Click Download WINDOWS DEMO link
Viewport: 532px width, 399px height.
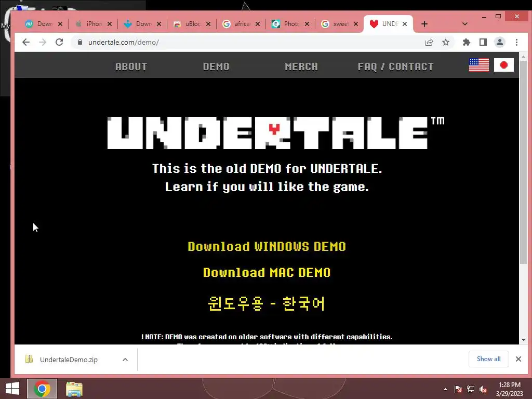click(267, 246)
